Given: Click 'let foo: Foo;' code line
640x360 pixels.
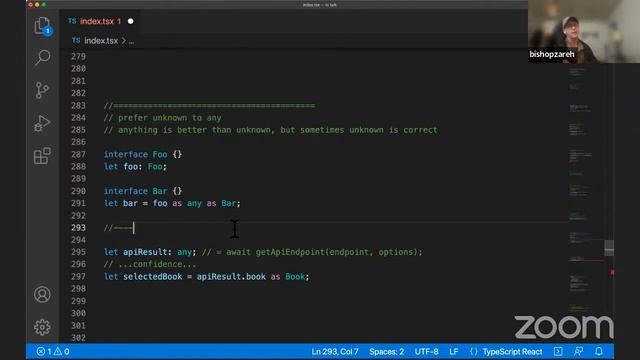Looking at the screenshot, I should [135, 167].
